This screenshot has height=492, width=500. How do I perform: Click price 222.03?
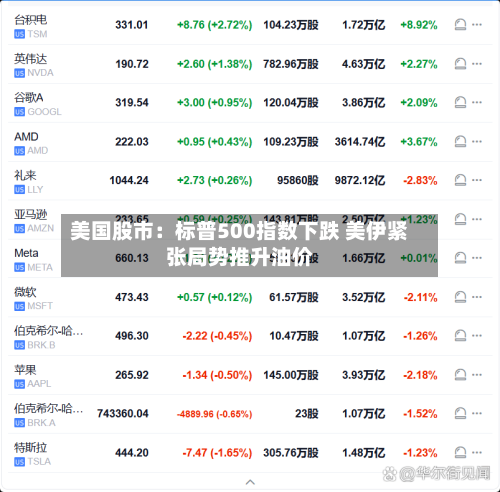[132, 142]
